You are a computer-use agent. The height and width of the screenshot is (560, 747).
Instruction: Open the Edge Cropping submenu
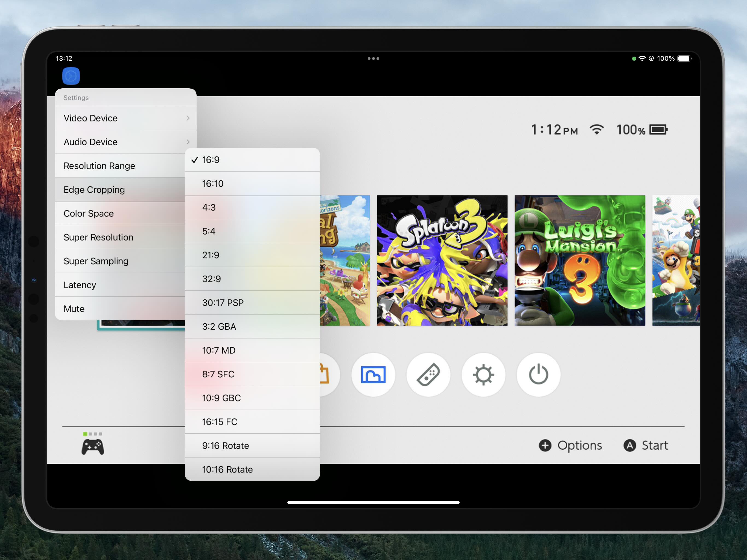120,189
